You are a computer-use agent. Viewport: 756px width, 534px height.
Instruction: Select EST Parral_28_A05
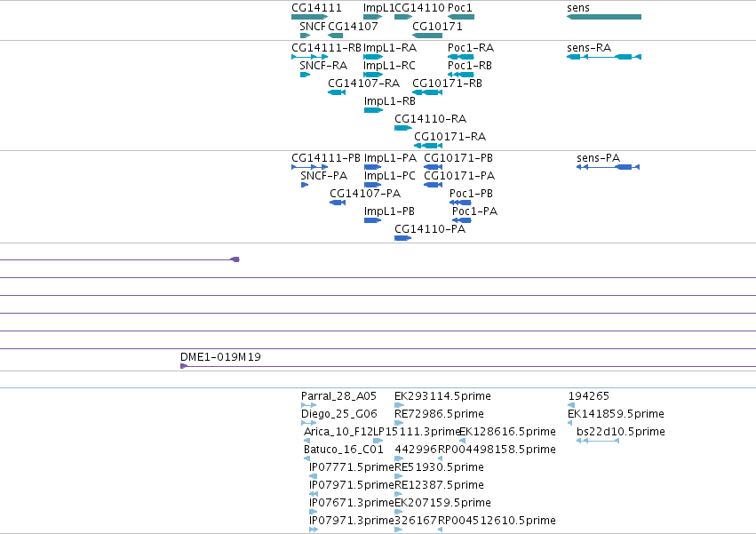308,406
